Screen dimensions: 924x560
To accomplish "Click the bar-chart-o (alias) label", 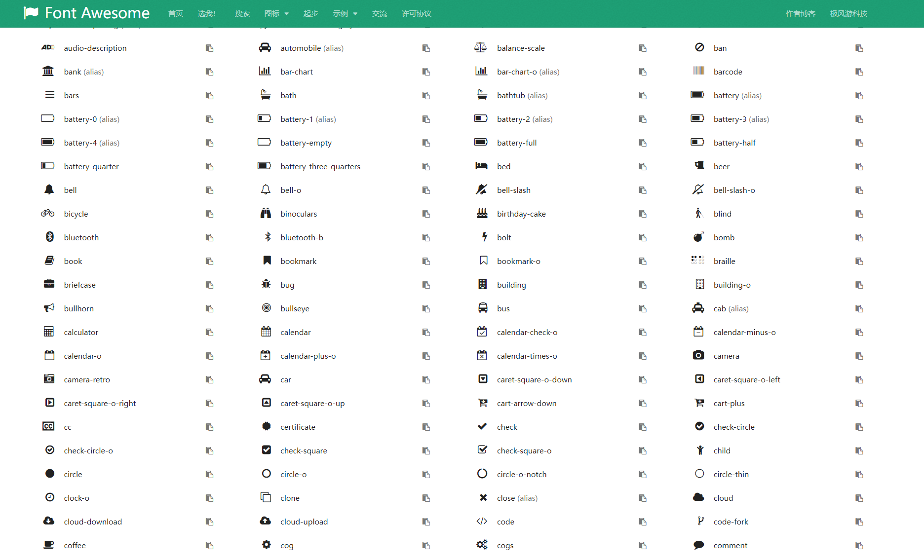I will pyautogui.click(x=528, y=72).
